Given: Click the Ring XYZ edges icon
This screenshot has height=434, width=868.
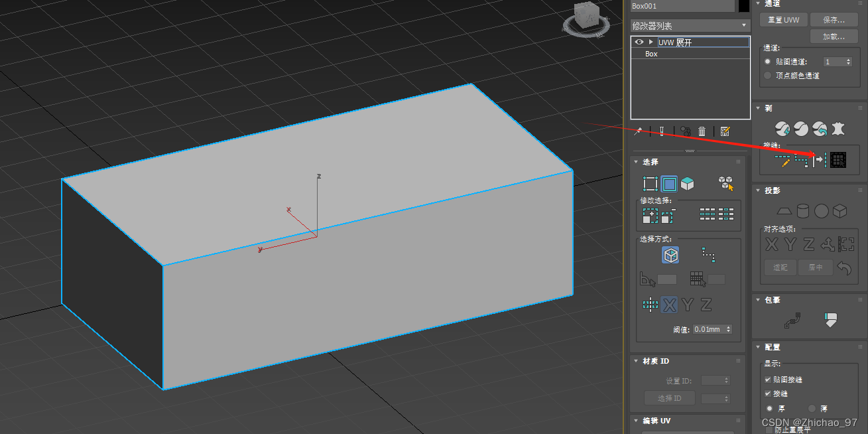Looking at the screenshot, I should pos(726,214).
